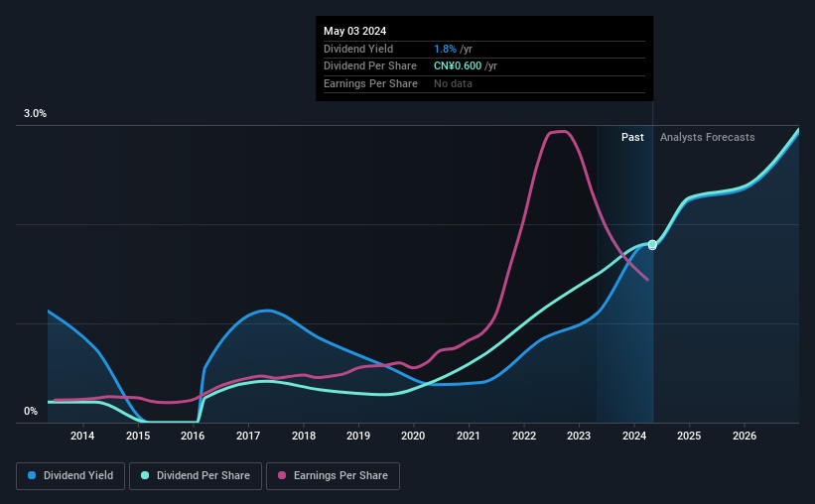Click the 2016 x-axis label
Image resolution: width=815 pixels, height=504 pixels.
point(193,436)
